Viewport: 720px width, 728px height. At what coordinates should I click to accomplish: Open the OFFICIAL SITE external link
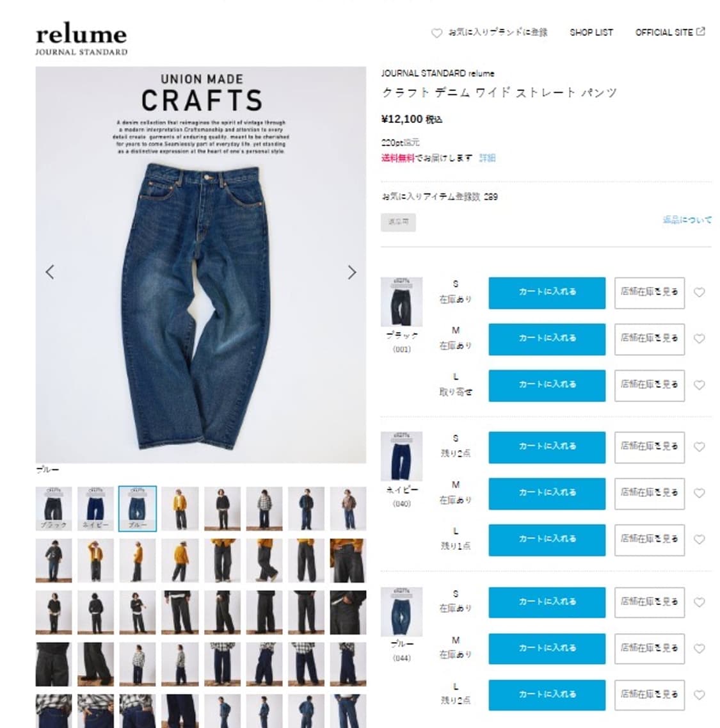point(670,33)
